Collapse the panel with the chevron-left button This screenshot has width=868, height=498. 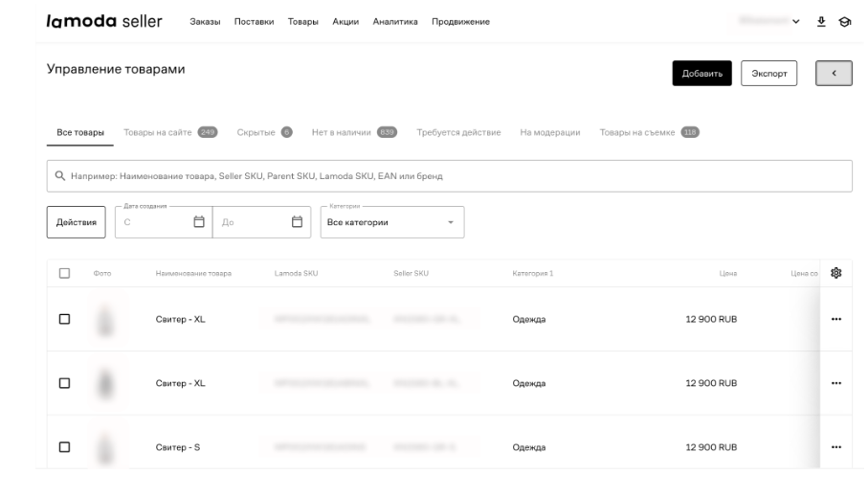[833, 74]
